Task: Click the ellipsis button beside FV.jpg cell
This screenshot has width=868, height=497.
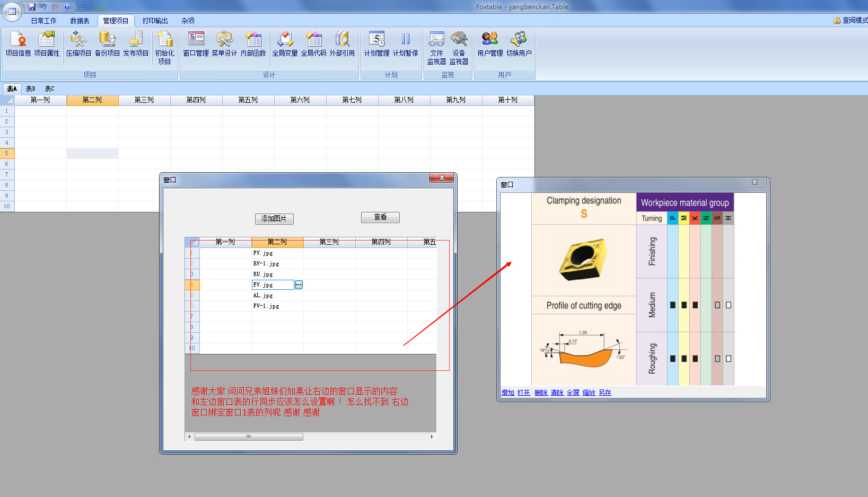Action: tap(299, 285)
